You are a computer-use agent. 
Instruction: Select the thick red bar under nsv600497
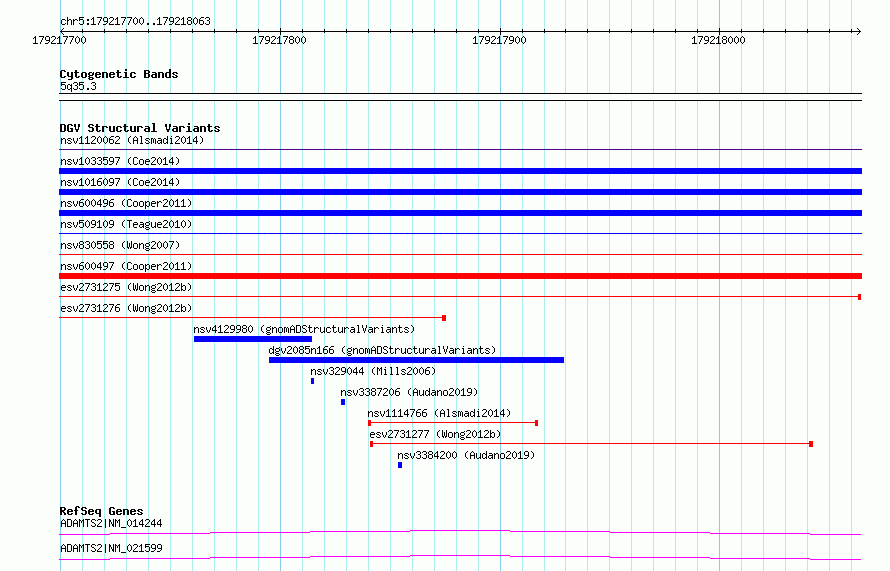coord(460,276)
